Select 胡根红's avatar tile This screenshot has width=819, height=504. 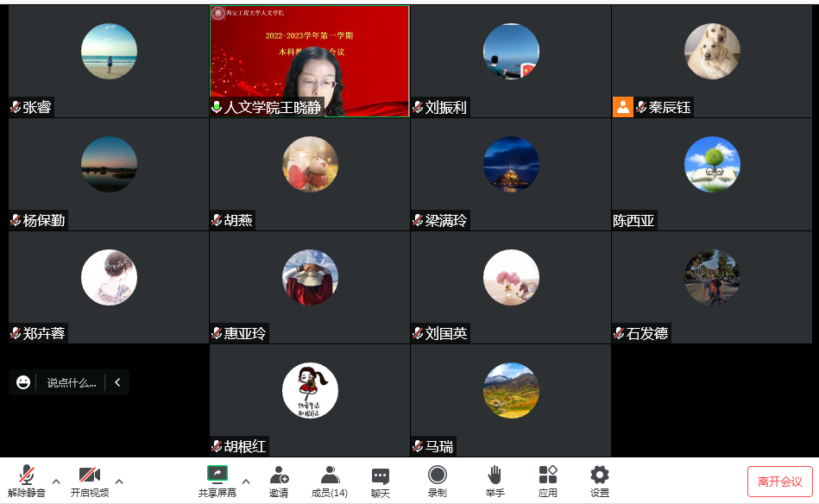310,400
